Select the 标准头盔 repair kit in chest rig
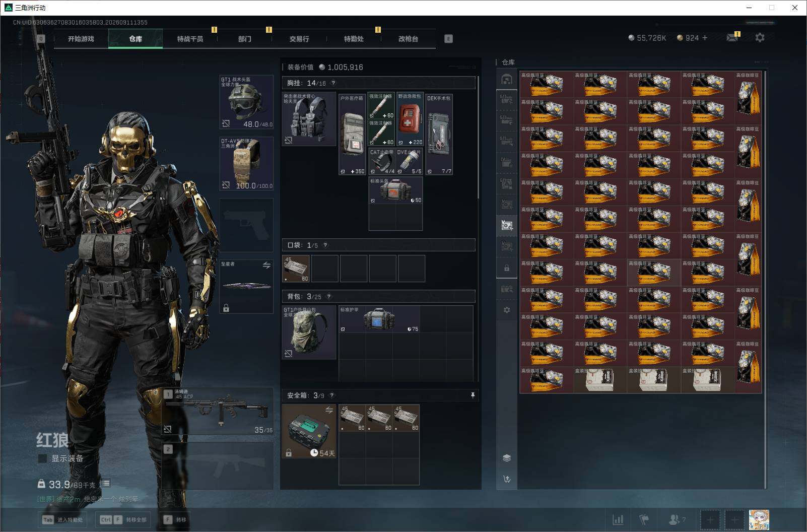 coord(395,190)
